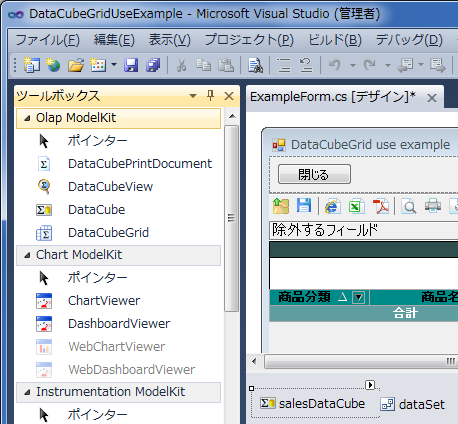Viewport: 458px width, 424px height.
Task: Select the DataCubeGrid toolbox item
Action: (118, 233)
